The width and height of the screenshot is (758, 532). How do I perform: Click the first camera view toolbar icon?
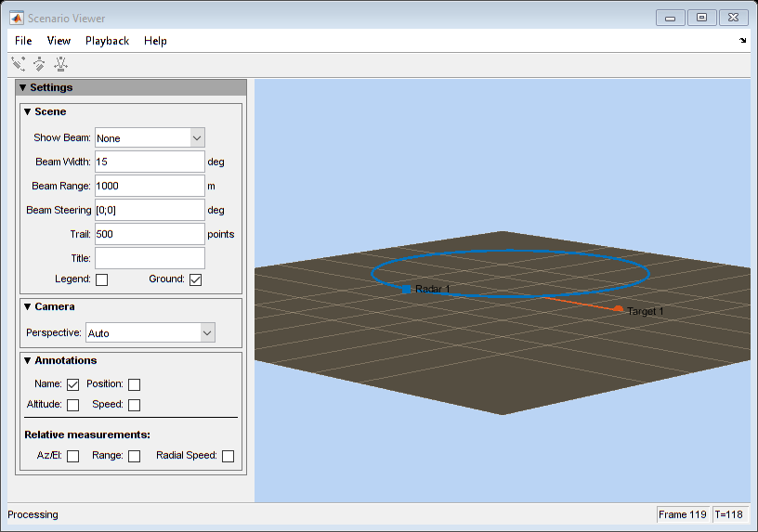(x=19, y=64)
